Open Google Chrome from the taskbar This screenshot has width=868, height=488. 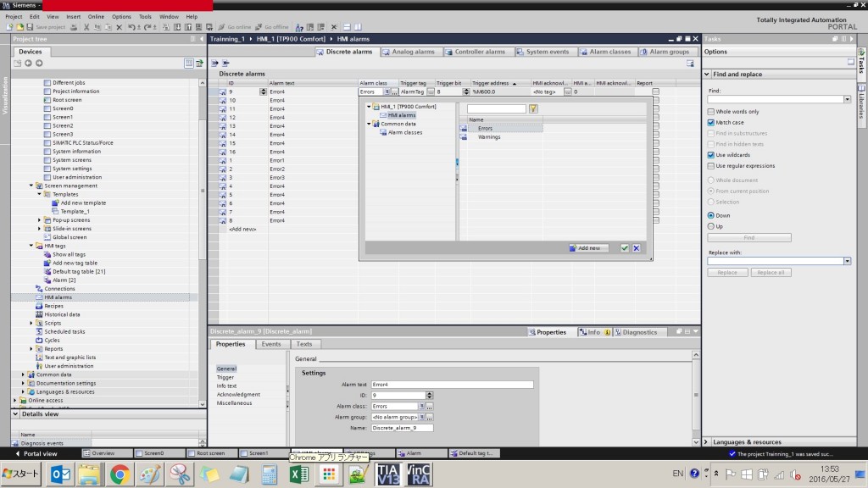[x=120, y=474]
